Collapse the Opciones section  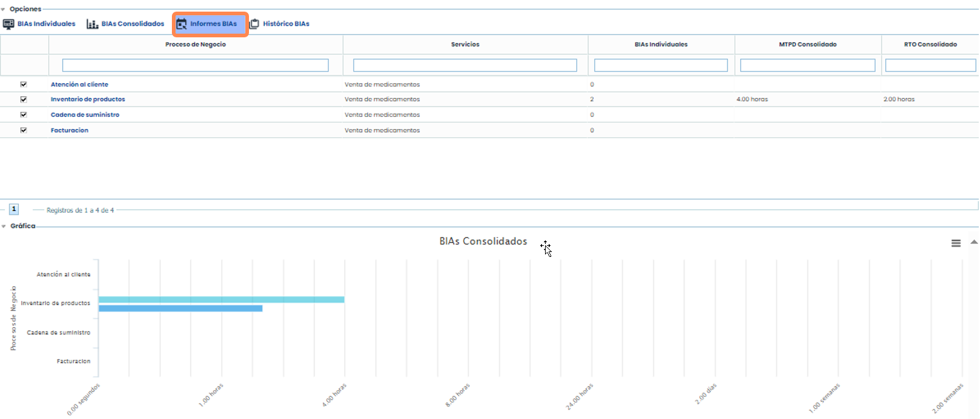click(x=4, y=9)
